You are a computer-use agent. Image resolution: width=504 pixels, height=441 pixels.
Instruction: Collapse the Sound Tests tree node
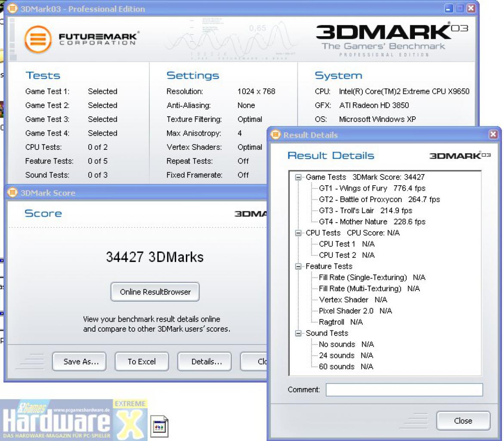pyautogui.click(x=298, y=333)
